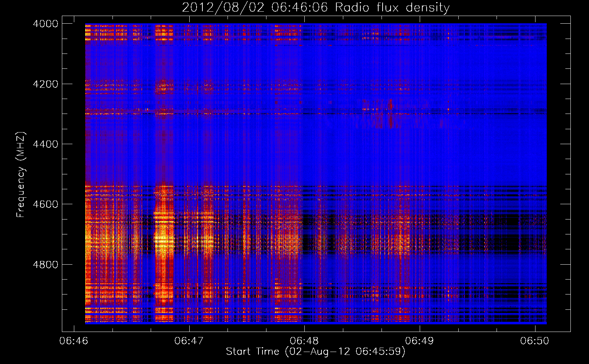Select the 4400 frequency axis label
The height and width of the screenshot is (364, 589).
coord(46,144)
